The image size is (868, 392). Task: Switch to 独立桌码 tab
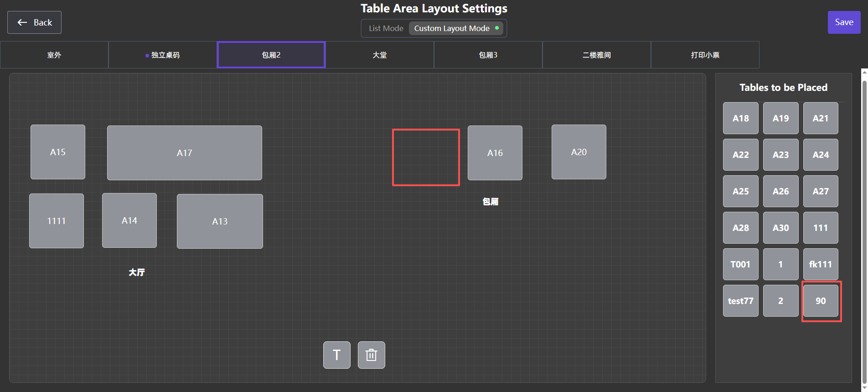(163, 55)
